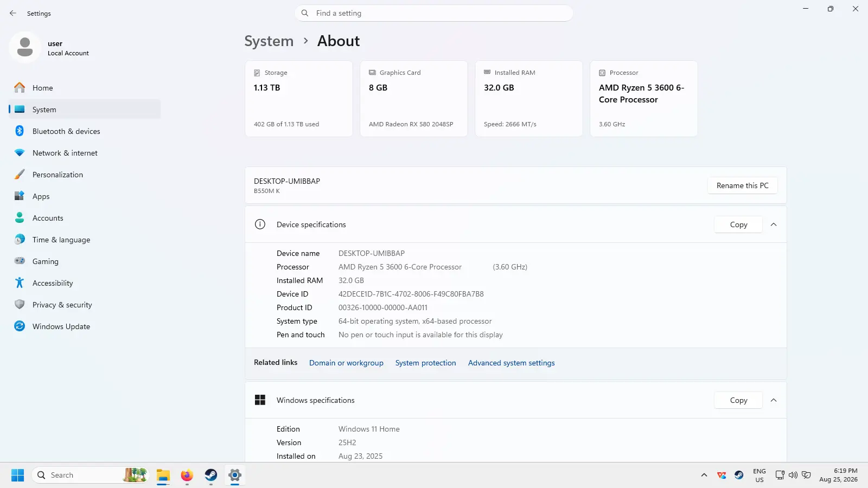
Task: Click the Bluetooth icon in the sidebar
Action: tap(20, 131)
